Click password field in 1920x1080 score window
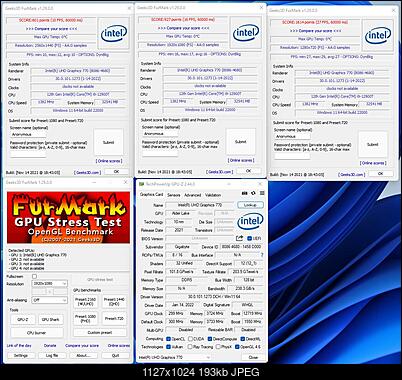402x380 pixels. coord(160,153)
